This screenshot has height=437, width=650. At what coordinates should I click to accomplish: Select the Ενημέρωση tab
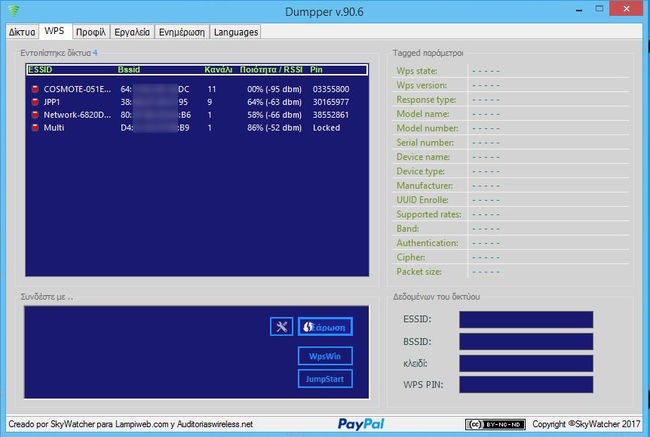[x=182, y=32]
